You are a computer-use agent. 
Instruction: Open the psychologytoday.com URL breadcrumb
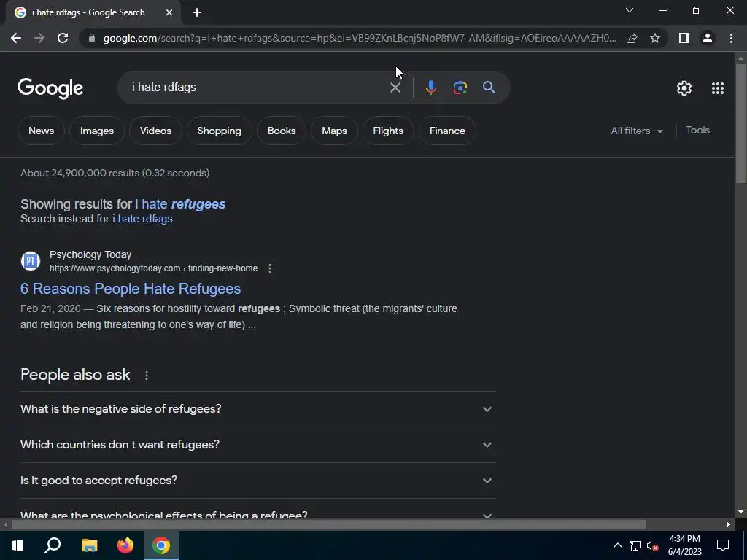[153, 268]
